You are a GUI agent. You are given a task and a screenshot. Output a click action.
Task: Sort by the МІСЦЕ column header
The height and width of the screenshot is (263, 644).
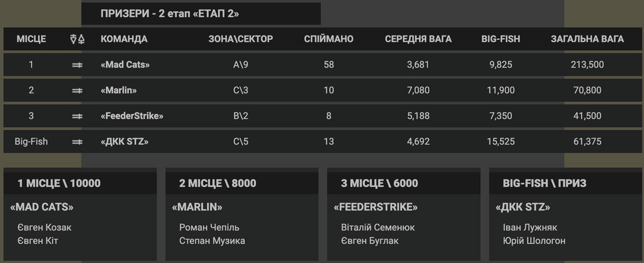(x=31, y=39)
